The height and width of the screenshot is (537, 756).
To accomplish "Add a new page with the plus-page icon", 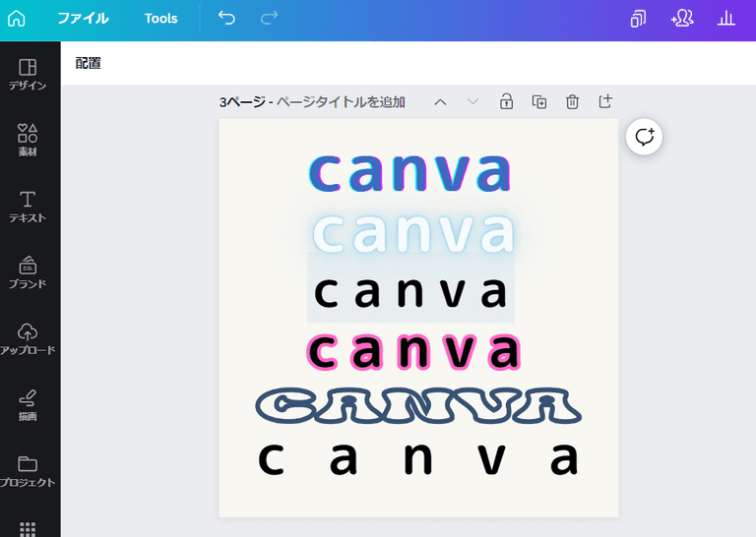I will pyautogui.click(x=605, y=101).
